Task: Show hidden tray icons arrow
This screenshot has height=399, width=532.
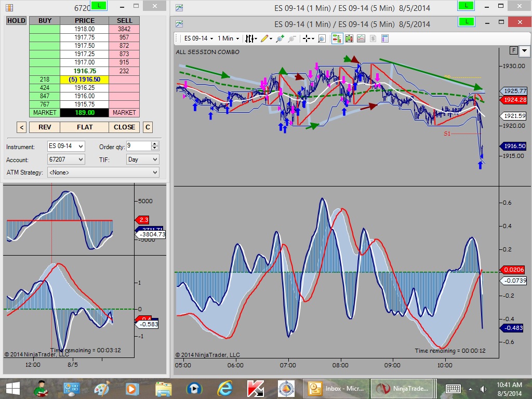Action: (470, 389)
